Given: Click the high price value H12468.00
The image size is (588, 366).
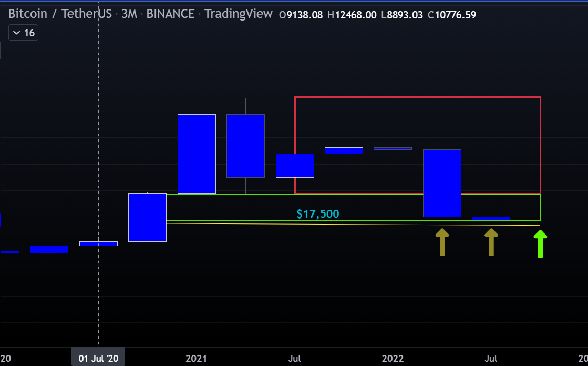Looking at the screenshot, I should [352, 15].
